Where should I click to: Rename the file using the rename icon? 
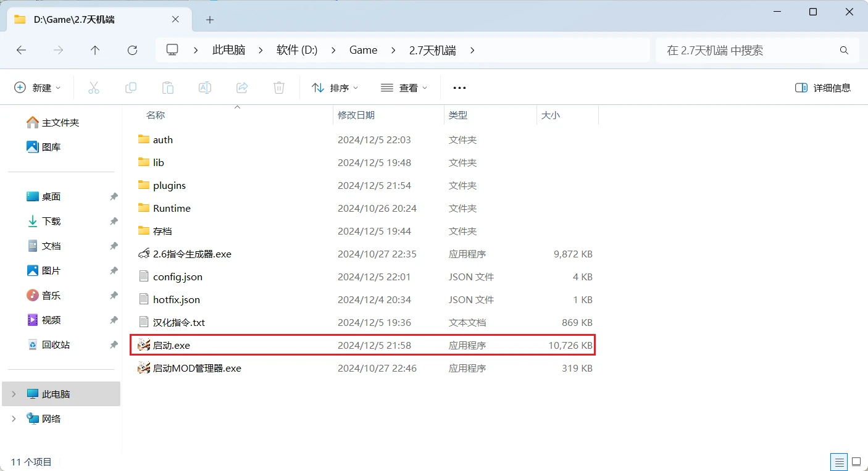click(x=204, y=87)
